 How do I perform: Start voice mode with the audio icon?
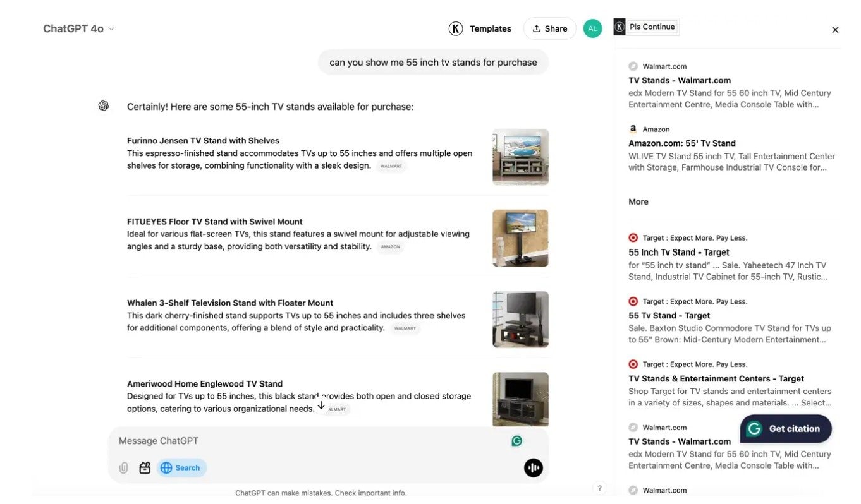(534, 467)
